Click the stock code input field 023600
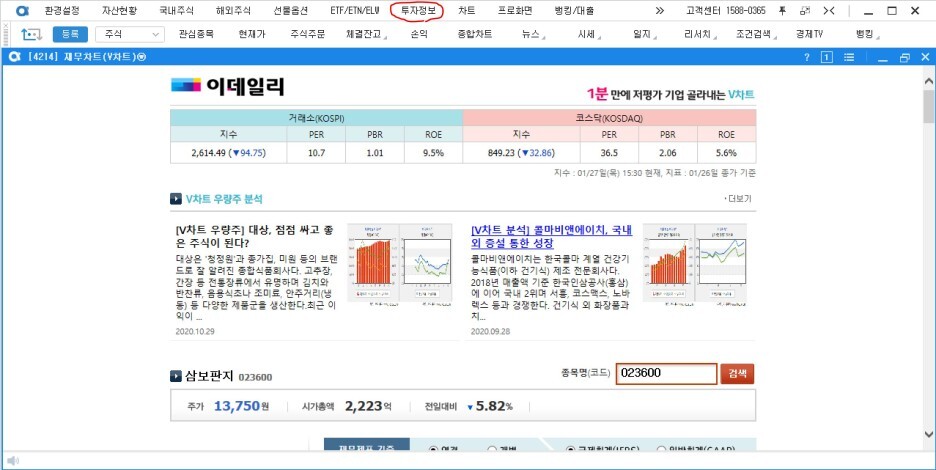Image resolution: width=936 pixels, height=470 pixels. coord(666,374)
